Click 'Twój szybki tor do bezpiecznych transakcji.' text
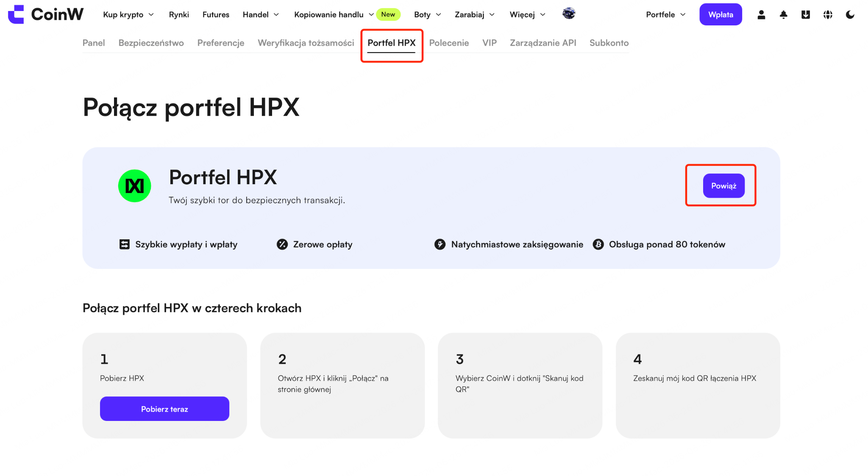 click(x=257, y=200)
